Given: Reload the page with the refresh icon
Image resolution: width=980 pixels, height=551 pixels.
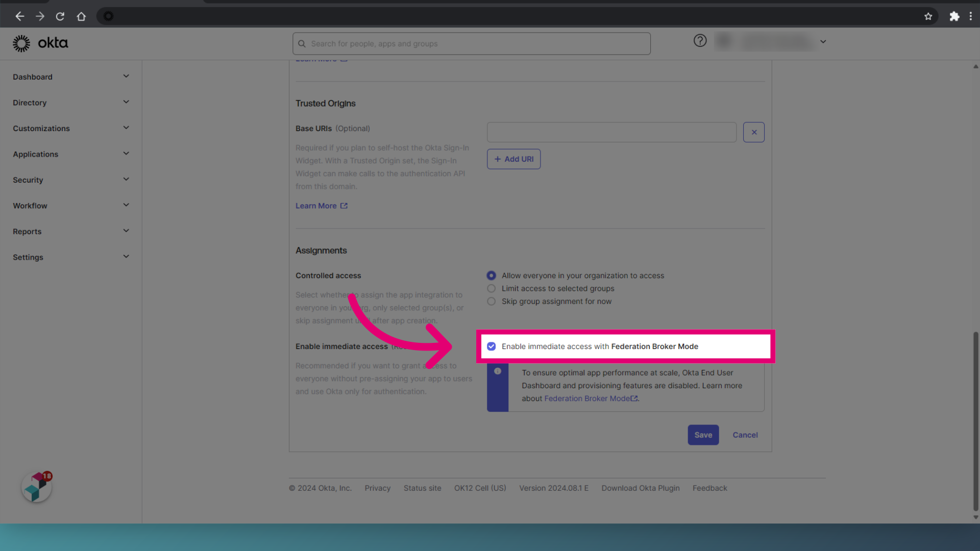Looking at the screenshot, I should [x=60, y=16].
